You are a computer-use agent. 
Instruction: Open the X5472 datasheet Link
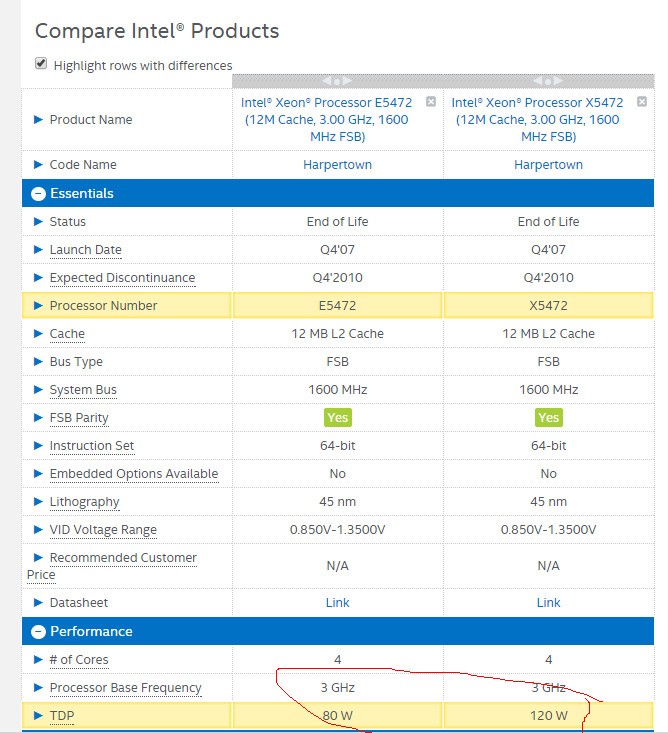(x=548, y=603)
